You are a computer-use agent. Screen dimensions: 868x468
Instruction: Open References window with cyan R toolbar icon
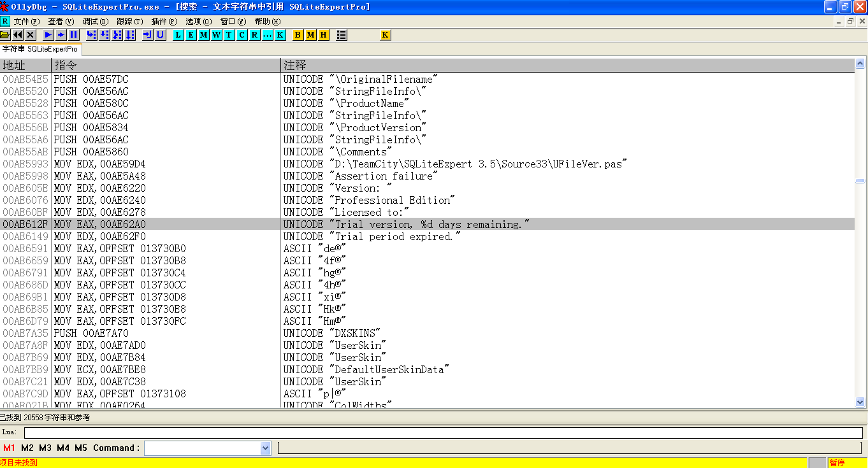pyautogui.click(x=255, y=35)
